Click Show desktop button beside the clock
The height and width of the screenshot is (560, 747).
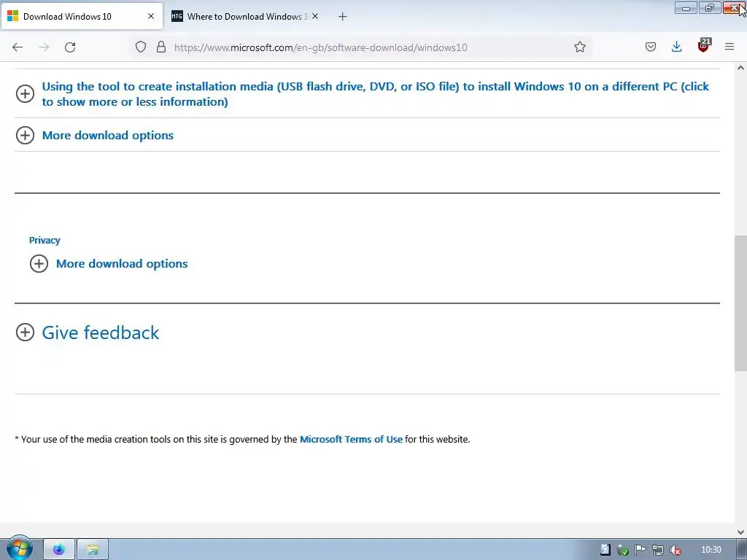point(742,550)
